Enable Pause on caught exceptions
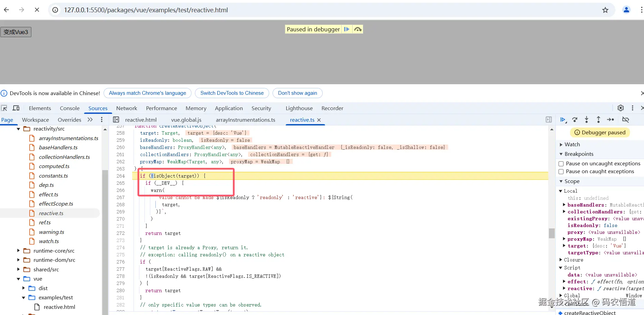Screen dimensions: 644x315 [x=561, y=171]
